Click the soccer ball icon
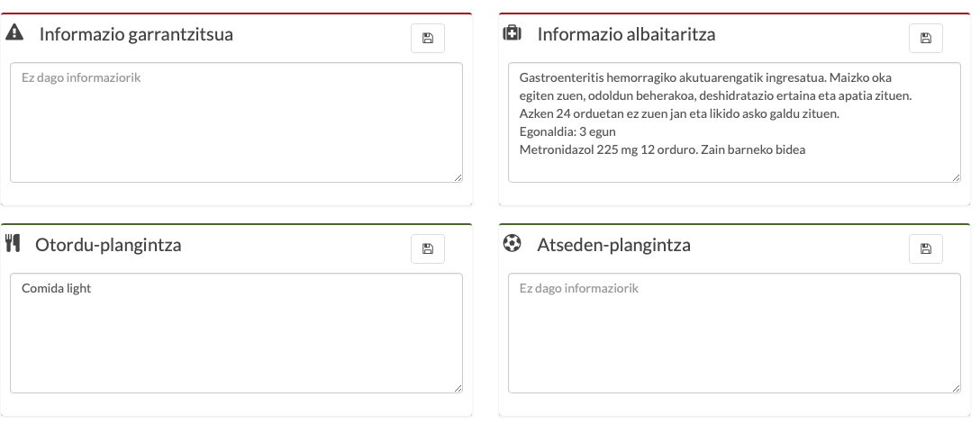 click(512, 242)
